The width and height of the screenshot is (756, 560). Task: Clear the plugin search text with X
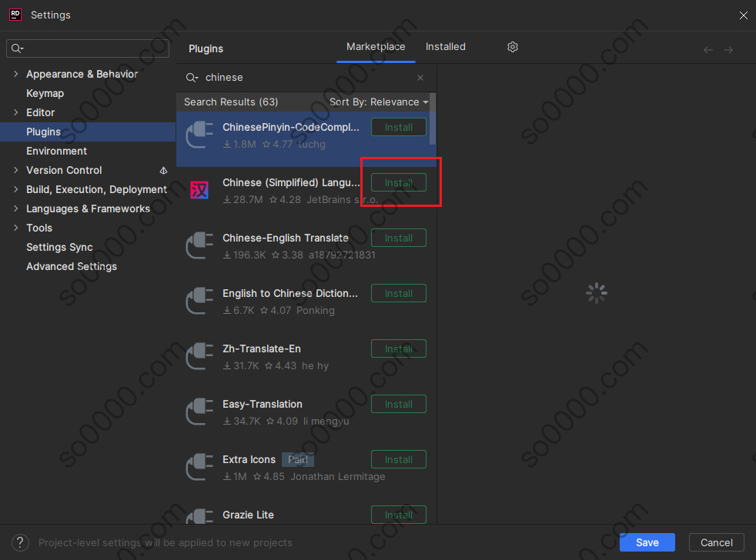[x=420, y=78]
